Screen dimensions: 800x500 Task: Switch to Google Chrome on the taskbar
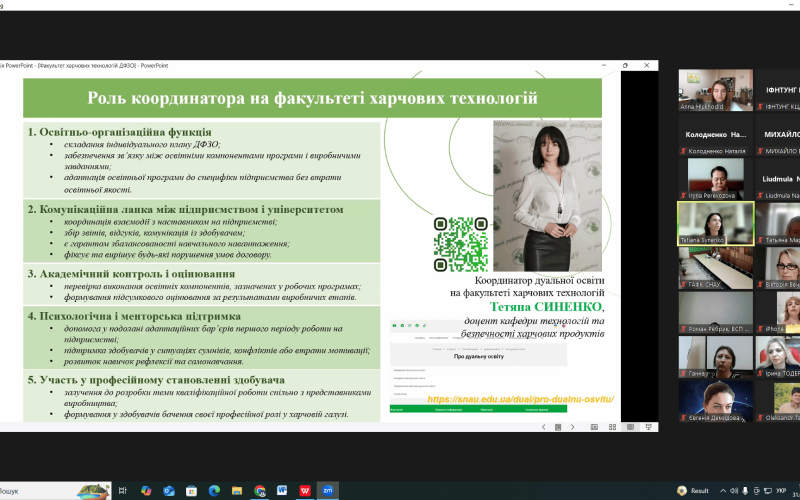click(x=260, y=491)
